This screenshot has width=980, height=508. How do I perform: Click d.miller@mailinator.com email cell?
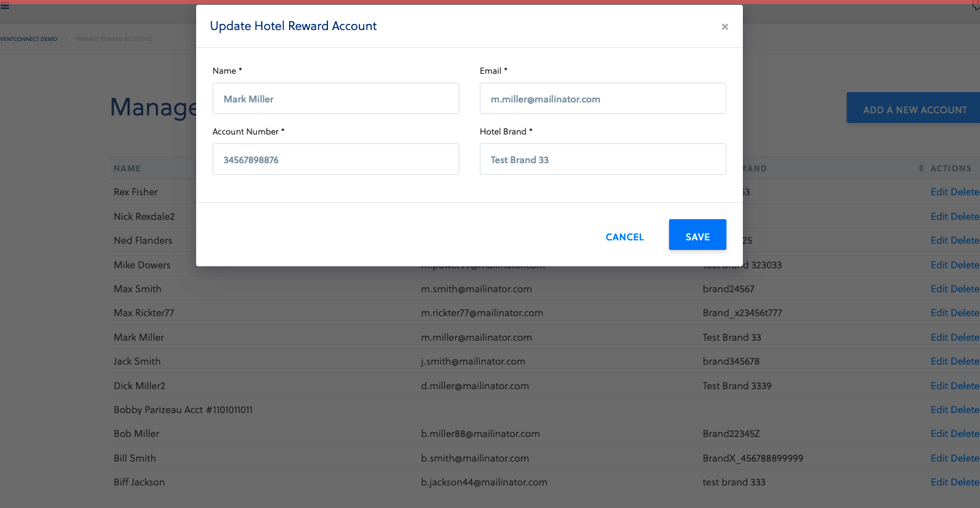[475, 386]
